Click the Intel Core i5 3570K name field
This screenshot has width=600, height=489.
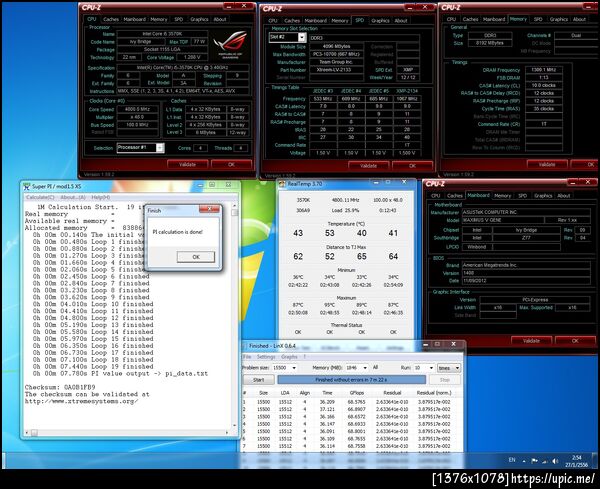click(x=162, y=34)
